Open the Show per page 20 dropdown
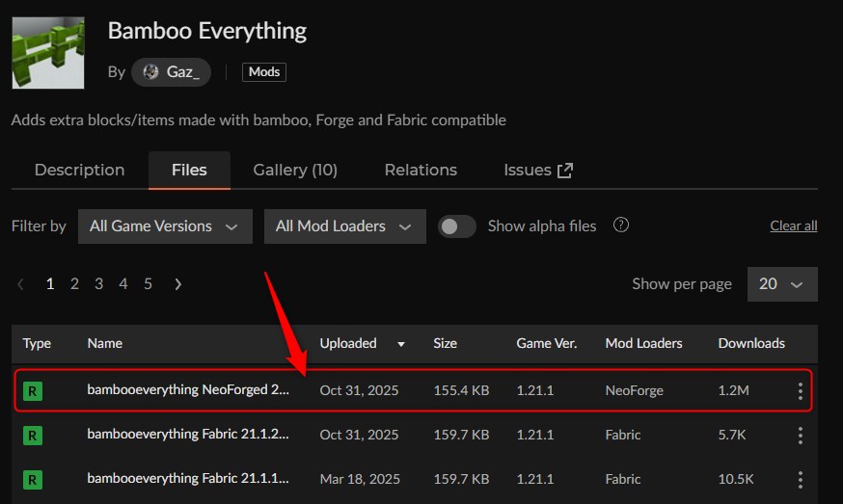Screen dimensions: 843x504 pyautogui.click(x=782, y=283)
